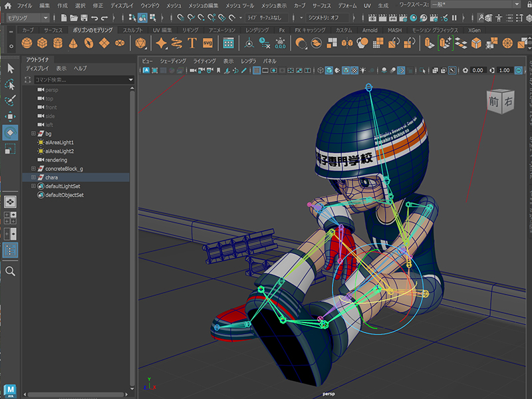The width and height of the screenshot is (532, 399).
Task: Expand the bg group in the Outliner
Action: [33, 134]
